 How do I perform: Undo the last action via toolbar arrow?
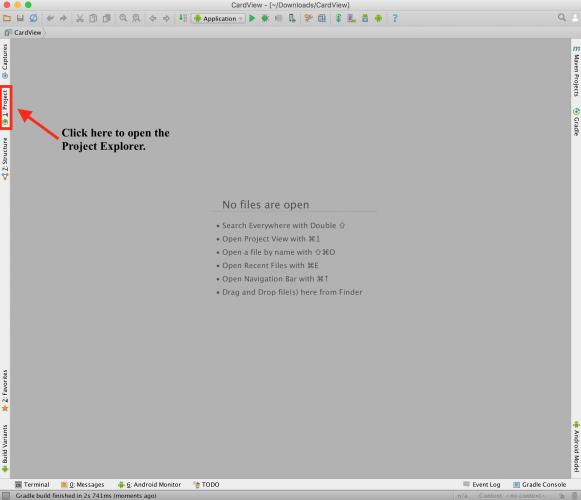tap(50, 18)
